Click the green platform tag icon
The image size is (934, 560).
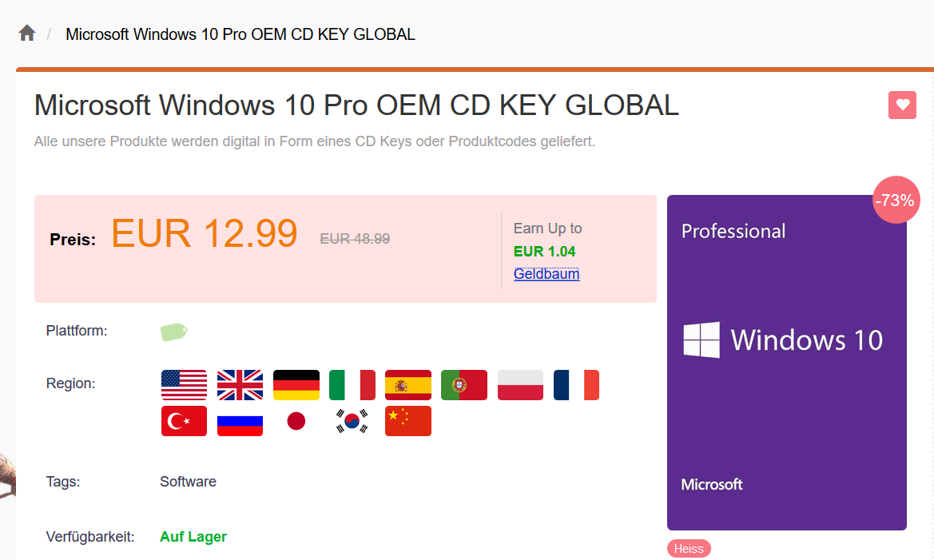pyautogui.click(x=173, y=332)
